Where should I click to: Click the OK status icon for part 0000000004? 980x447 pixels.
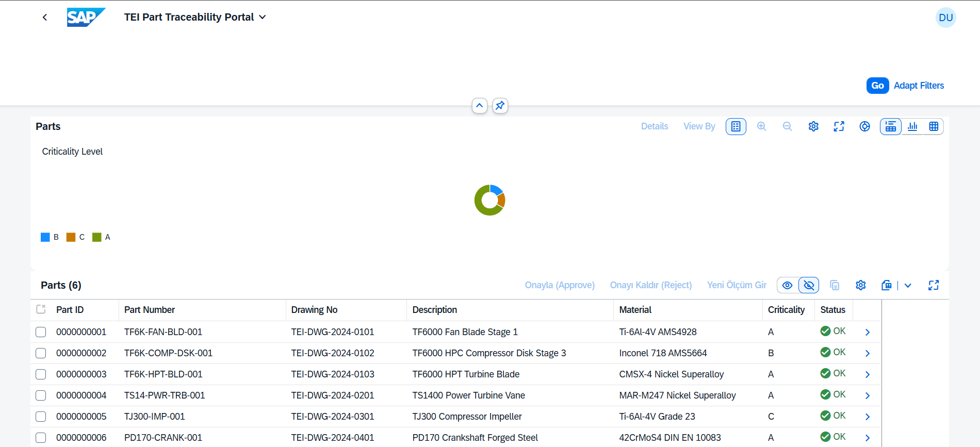coord(825,394)
